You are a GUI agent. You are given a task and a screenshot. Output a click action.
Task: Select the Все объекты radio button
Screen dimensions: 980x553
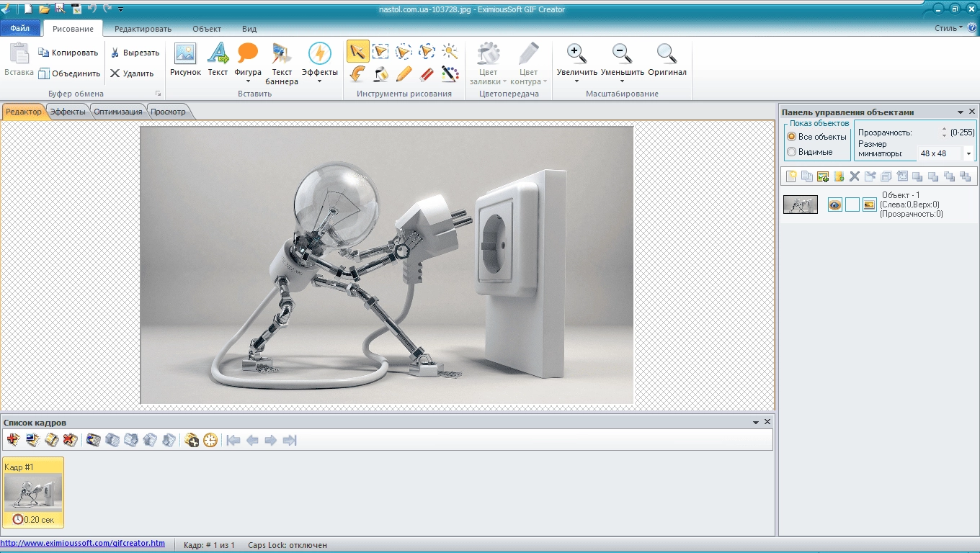click(x=791, y=137)
